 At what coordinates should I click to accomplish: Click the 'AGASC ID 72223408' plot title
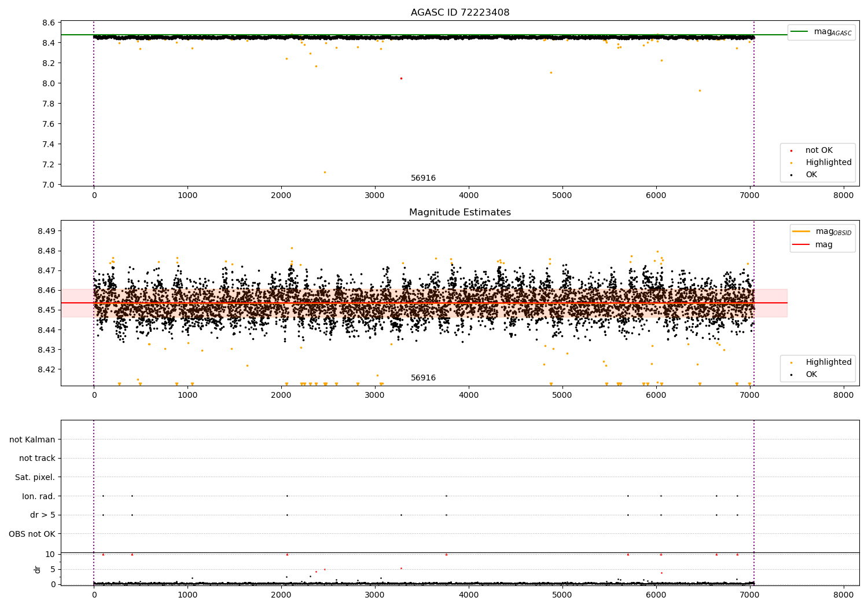tap(460, 13)
